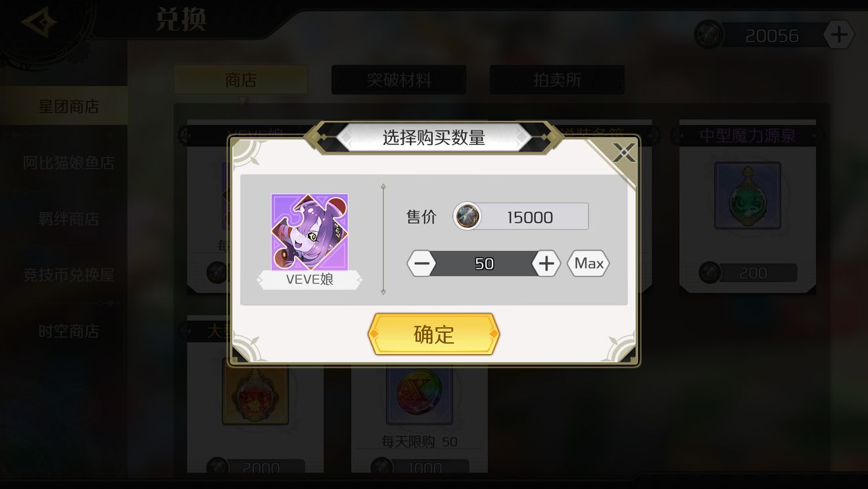
Task: Open 时空商店 in the sidebar
Action: click(68, 330)
